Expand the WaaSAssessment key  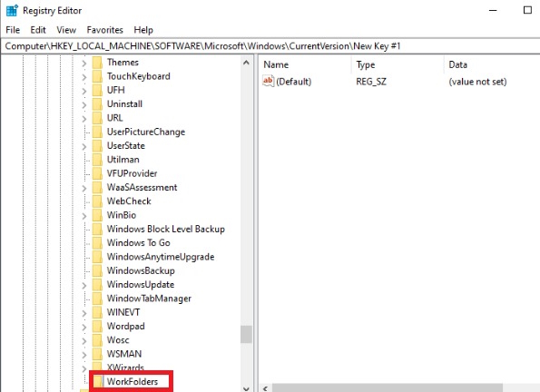84,188
